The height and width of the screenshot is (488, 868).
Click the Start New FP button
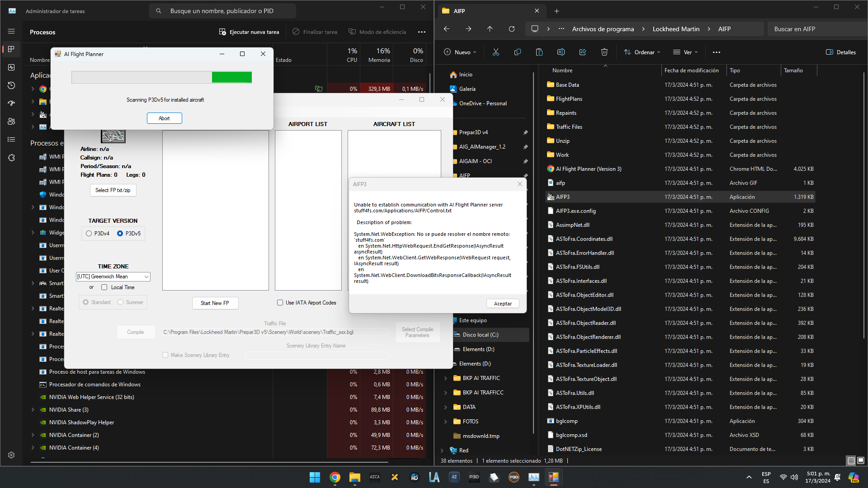(x=215, y=303)
